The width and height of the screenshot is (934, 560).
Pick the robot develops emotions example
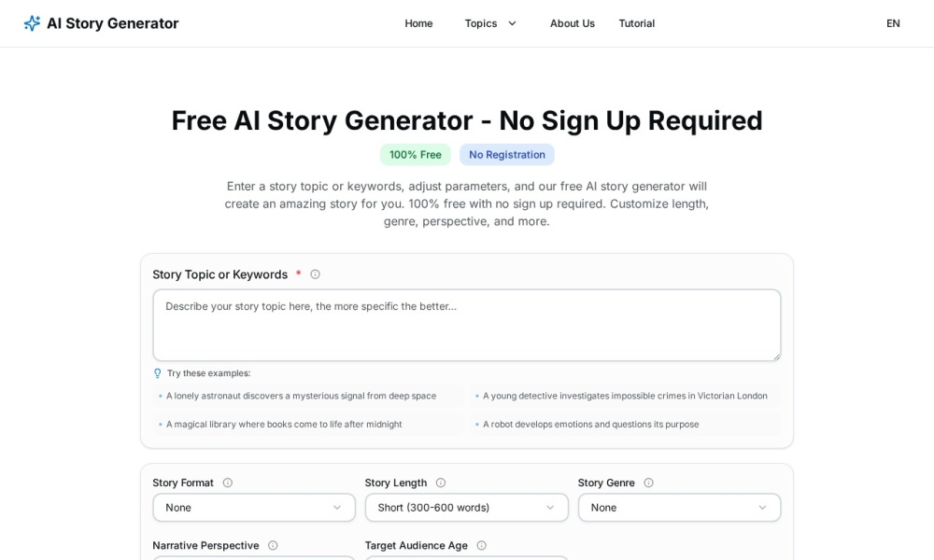590,424
